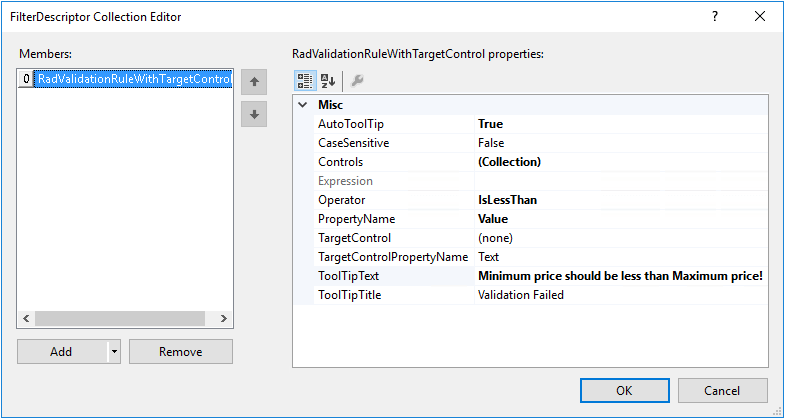Viewport: 785px width, 419px height.
Task: Collapse the Misc category
Action: (x=302, y=105)
